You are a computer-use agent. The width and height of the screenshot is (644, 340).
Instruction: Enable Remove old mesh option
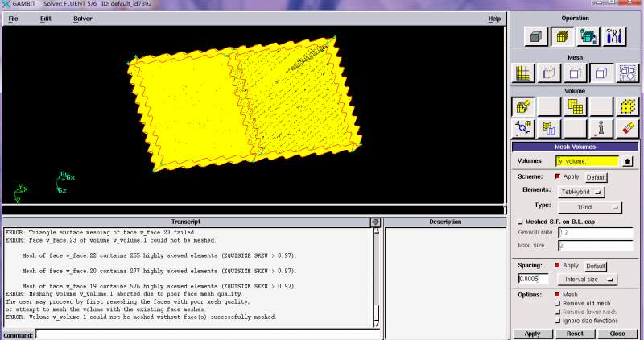pos(557,304)
